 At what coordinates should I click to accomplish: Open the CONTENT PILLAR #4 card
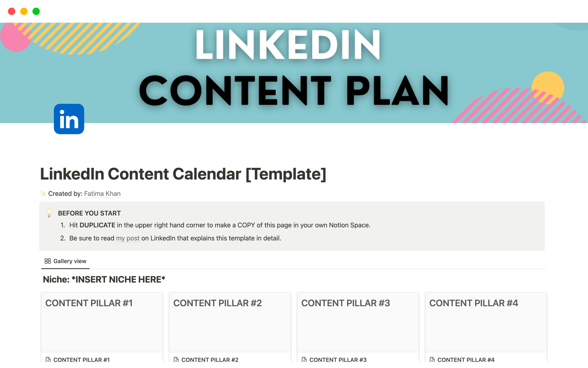486,322
